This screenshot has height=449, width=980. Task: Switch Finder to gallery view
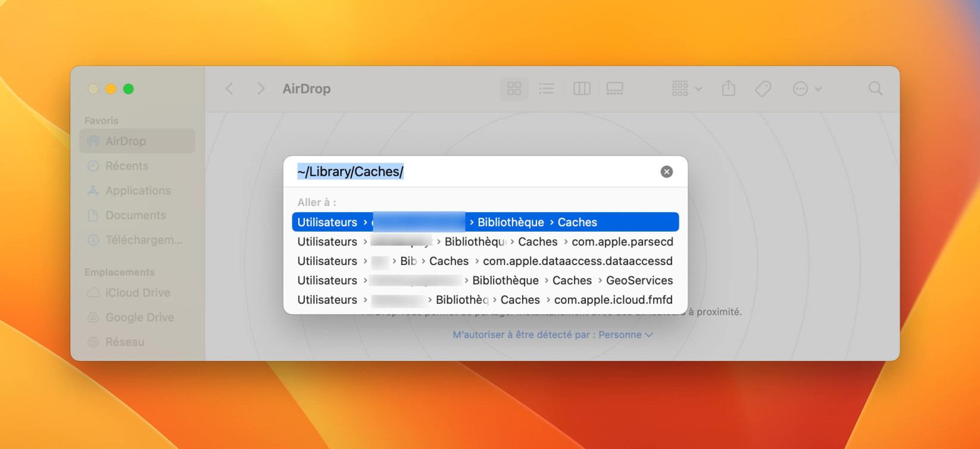click(x=614, y=89)
